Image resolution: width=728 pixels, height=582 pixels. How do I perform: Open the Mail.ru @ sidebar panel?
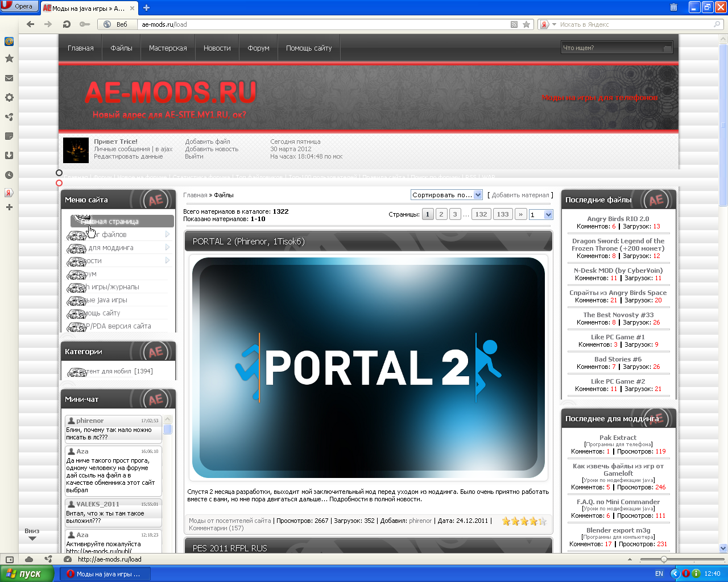(x=9, y=41)
